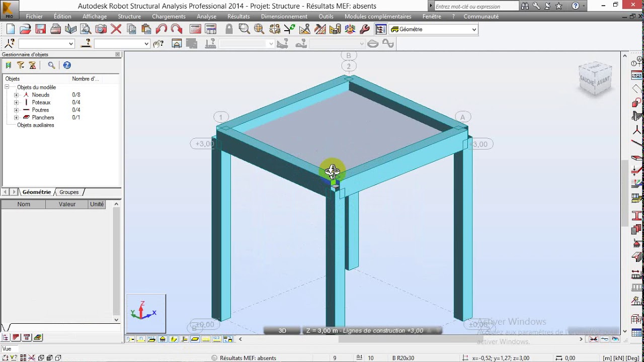Click the AVANT face of the view cube

click(603, 80)
